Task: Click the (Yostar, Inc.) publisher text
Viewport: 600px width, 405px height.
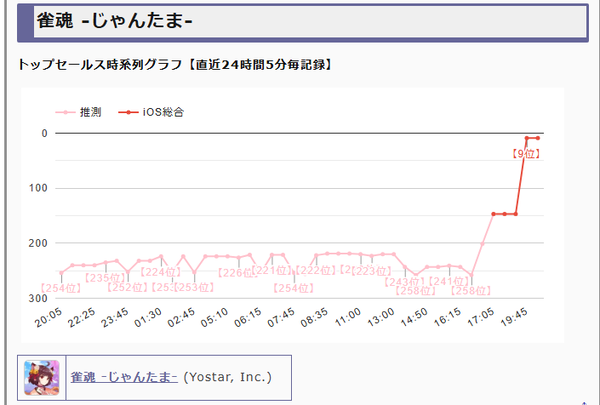Action: point(228,377)
